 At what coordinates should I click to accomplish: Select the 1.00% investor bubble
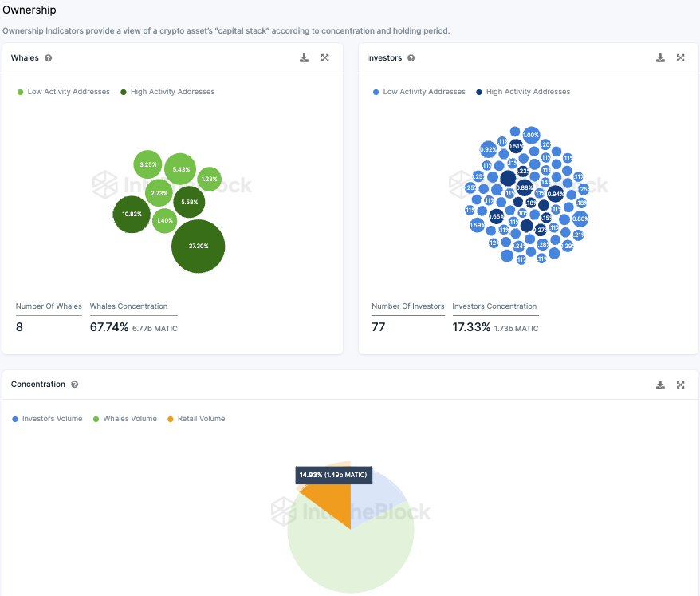point(531,135)
